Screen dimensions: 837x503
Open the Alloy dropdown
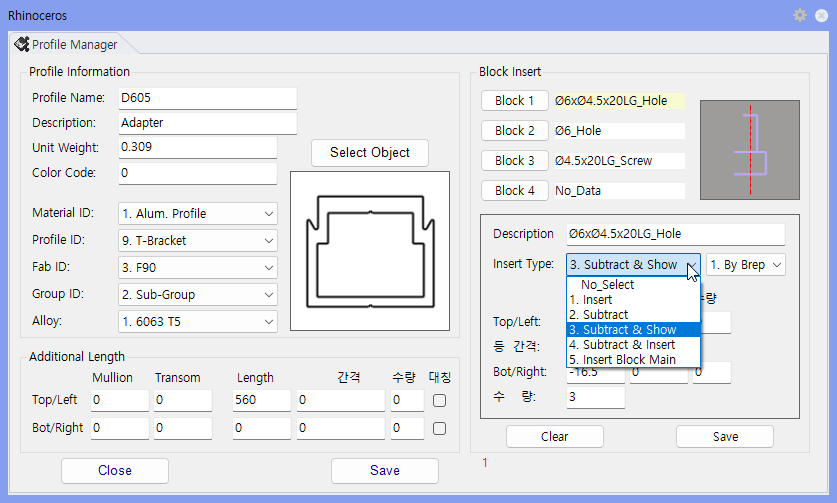click(x=198, y=322)
